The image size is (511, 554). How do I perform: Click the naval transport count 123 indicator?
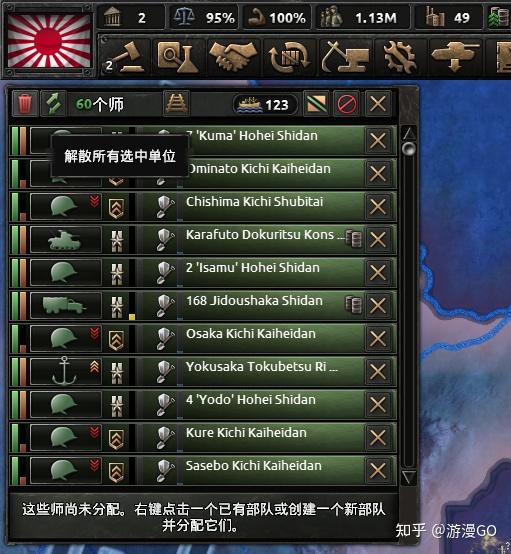point(264,105)
